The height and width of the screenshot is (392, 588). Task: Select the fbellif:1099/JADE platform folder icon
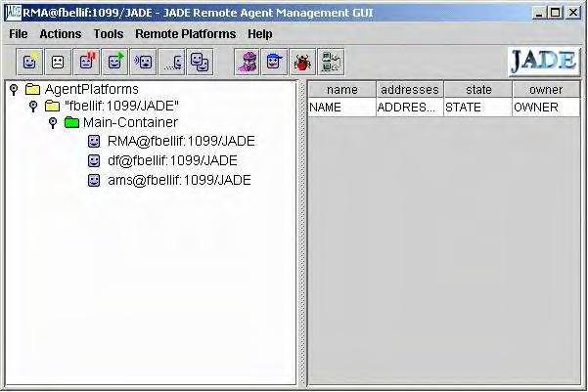(x=52, y=106)
